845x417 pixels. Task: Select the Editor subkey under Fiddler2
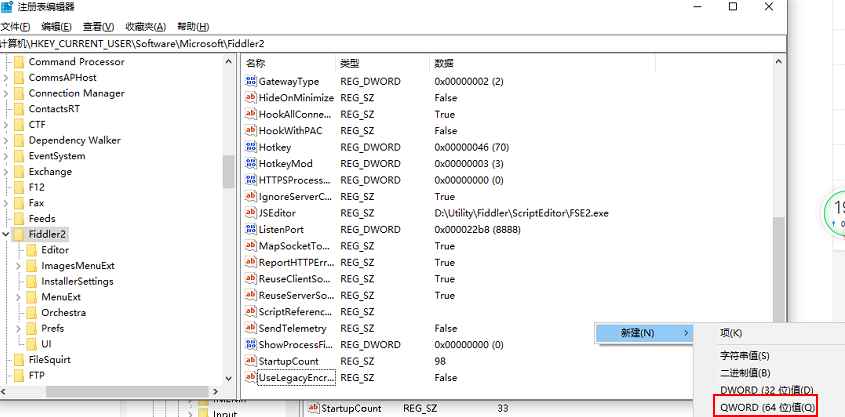click(x=55, y=250)
